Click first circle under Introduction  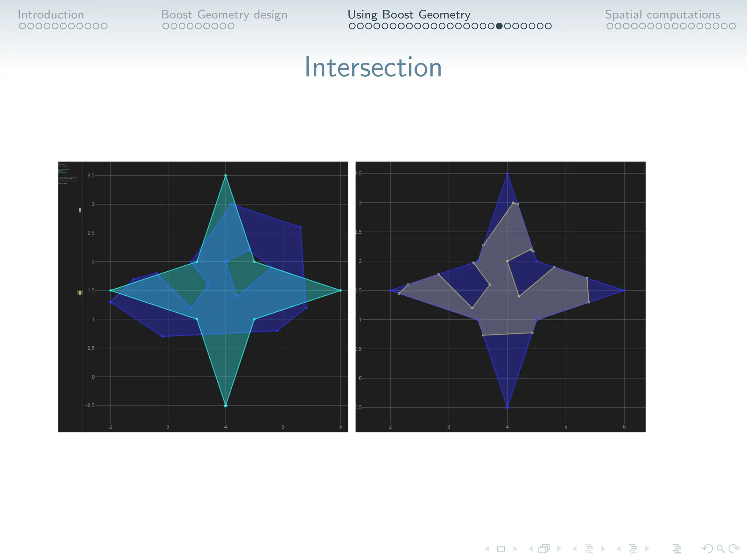(22, 26)
